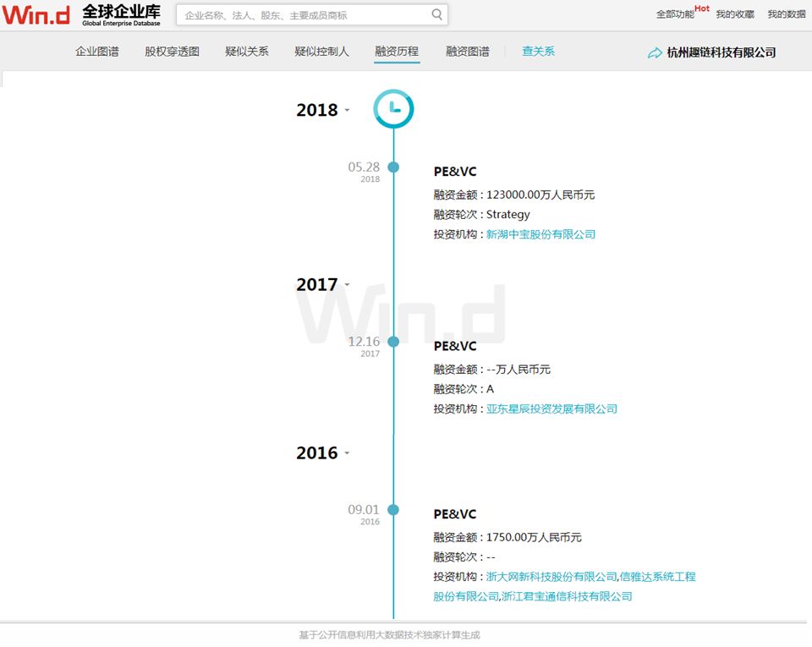Click the clock icon at the timeline top

(x=393, y=109)
